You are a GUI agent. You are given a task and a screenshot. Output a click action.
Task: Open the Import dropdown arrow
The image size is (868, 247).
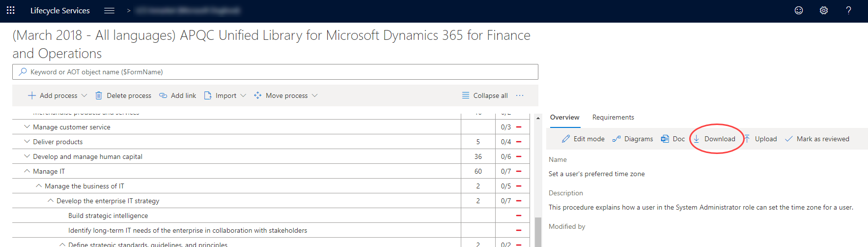pos(243,95)
